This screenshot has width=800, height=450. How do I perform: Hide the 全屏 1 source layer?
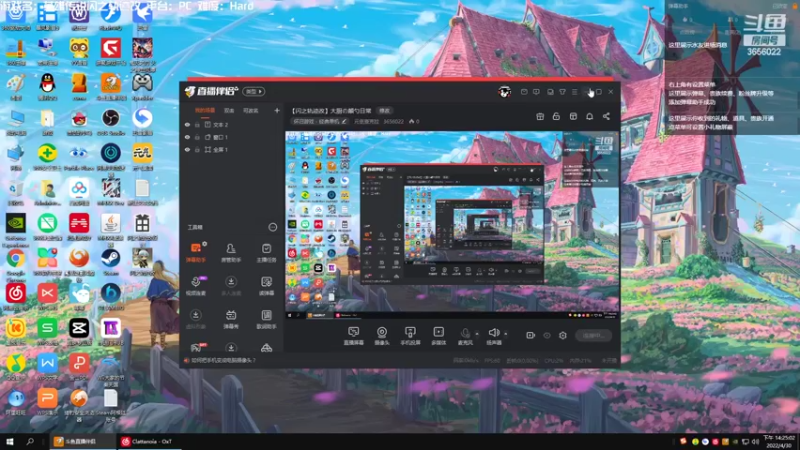click(187, 150)
